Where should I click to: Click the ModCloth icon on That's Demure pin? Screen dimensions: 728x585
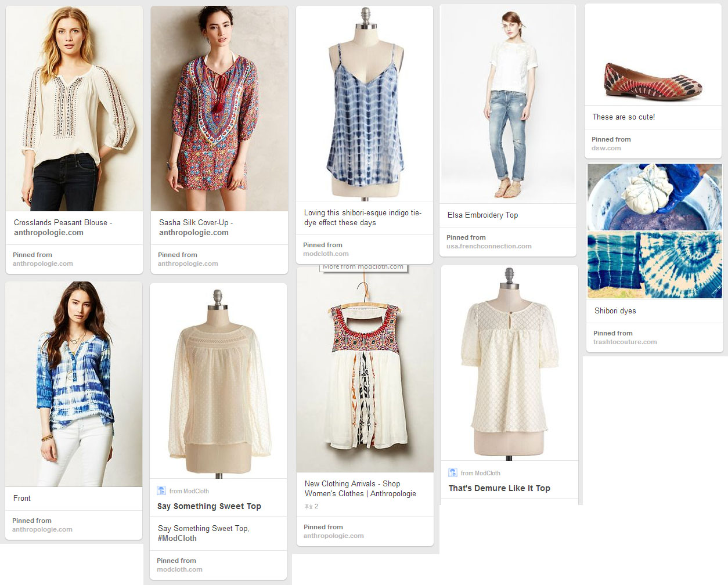point(453,473)
